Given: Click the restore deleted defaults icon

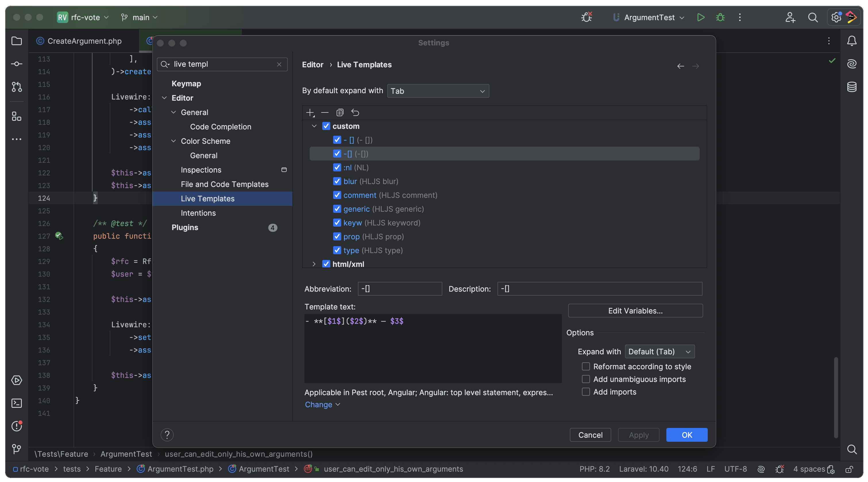Looking at the screenshot, I should (355, 113).
